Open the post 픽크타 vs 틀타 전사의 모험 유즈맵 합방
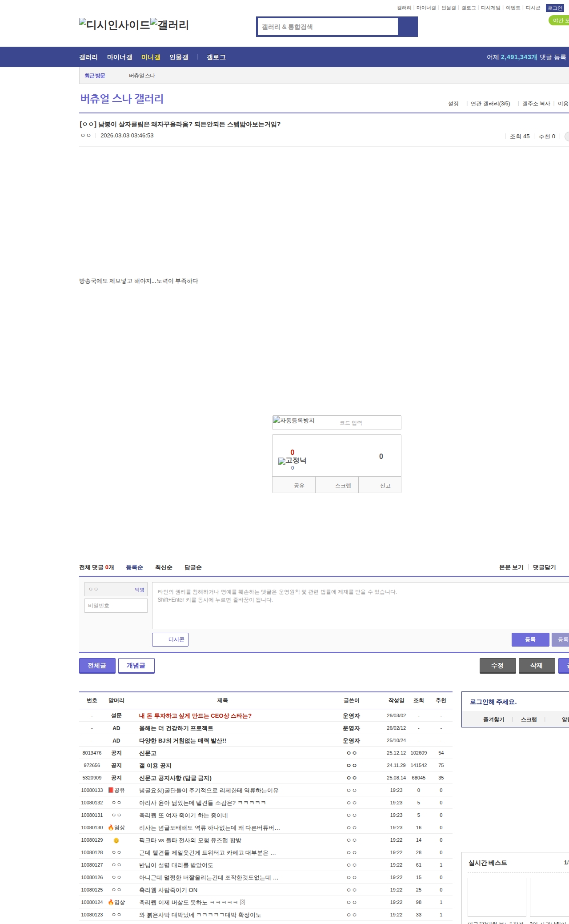Screen dimensions: 569x924 coord(190,840)
